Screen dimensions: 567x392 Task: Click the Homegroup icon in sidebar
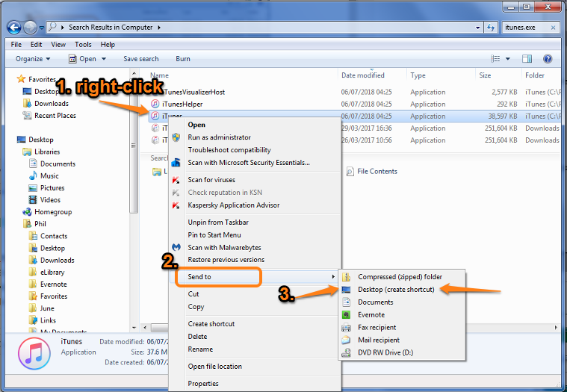pos(27,212)
